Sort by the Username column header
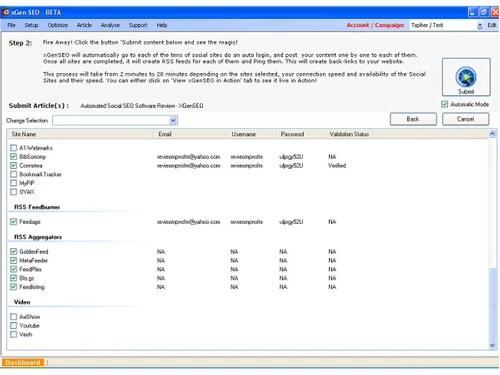Viewport: 500px width, 375px height. 251,134
